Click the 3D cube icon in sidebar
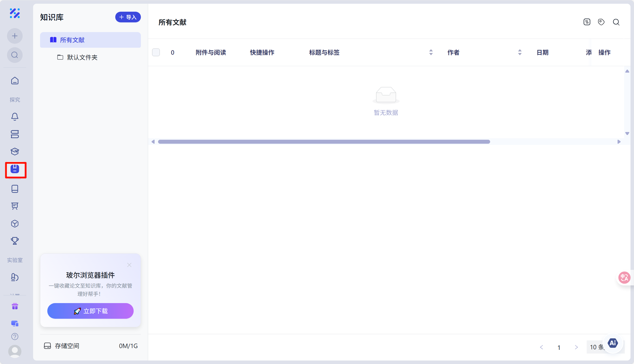The height and width of the screenshot is (364, 634). pos(15,224)
